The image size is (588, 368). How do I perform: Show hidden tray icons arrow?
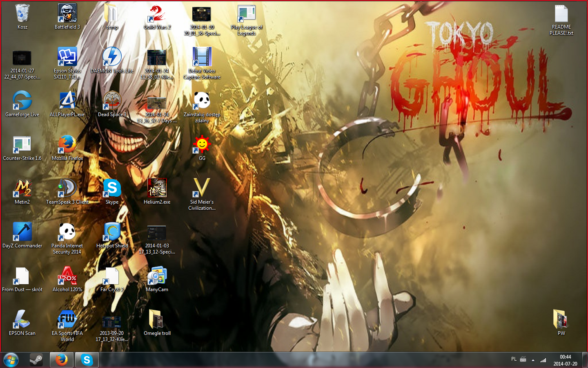pyautogui.click(x=533, y=360)
